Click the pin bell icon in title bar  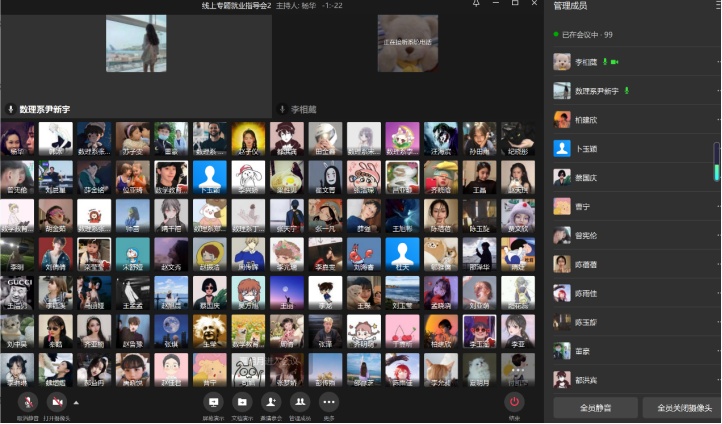click(476, 5)
